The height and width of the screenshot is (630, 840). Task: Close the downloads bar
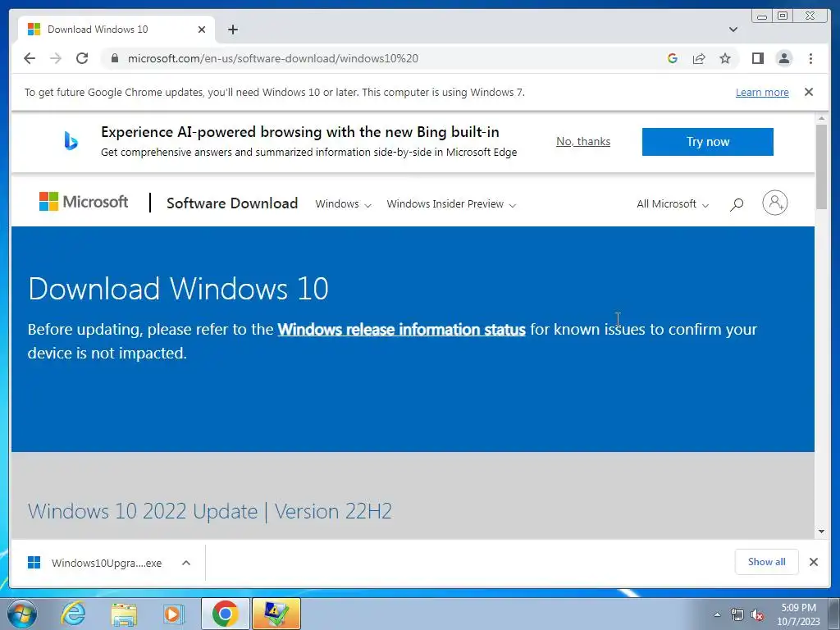(813, 562)
